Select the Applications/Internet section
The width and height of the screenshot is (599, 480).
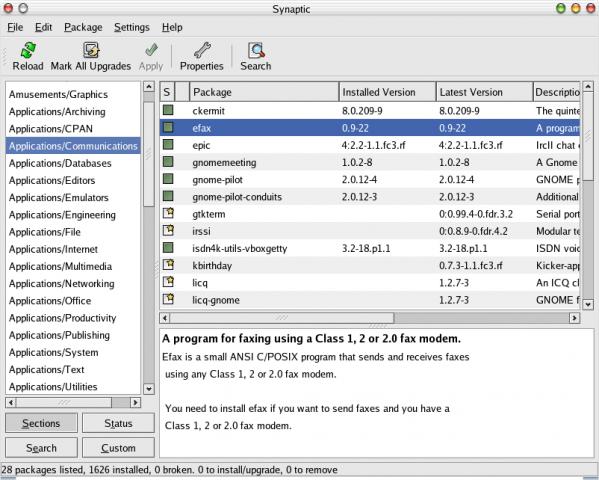click(x=73, y=249)
